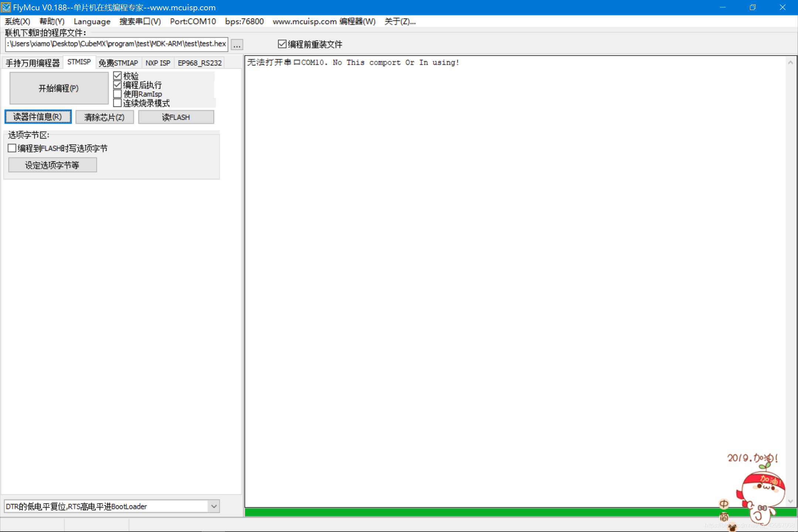Click the hex file path input field
The image size is (798, 532).
click(x=116, y=44)
